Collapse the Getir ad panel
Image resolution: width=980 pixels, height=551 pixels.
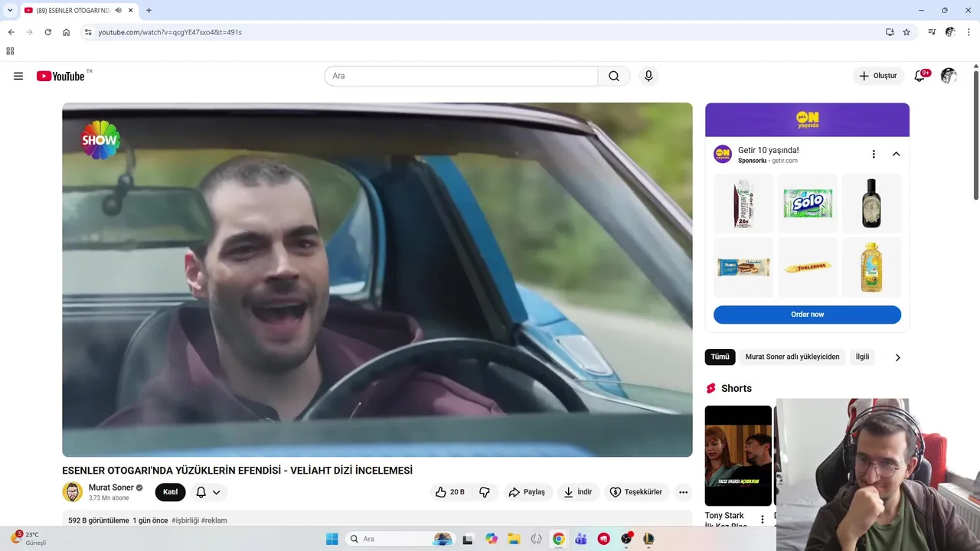point(896,154)
